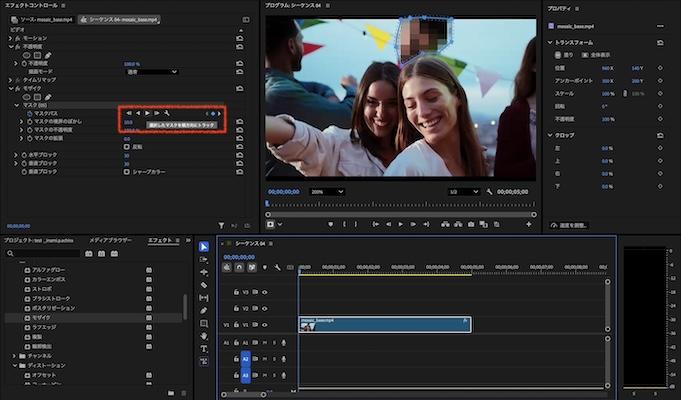Select the Hand tool
This screenshot has width=681, height=400.
tap(204, 337)
